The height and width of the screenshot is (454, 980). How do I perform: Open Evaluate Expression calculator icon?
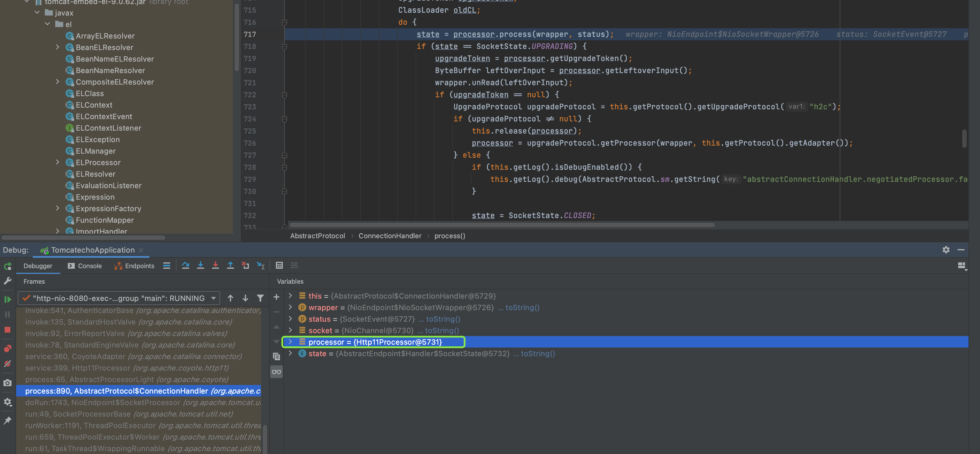pyautogui.click(x=279, y=266)
